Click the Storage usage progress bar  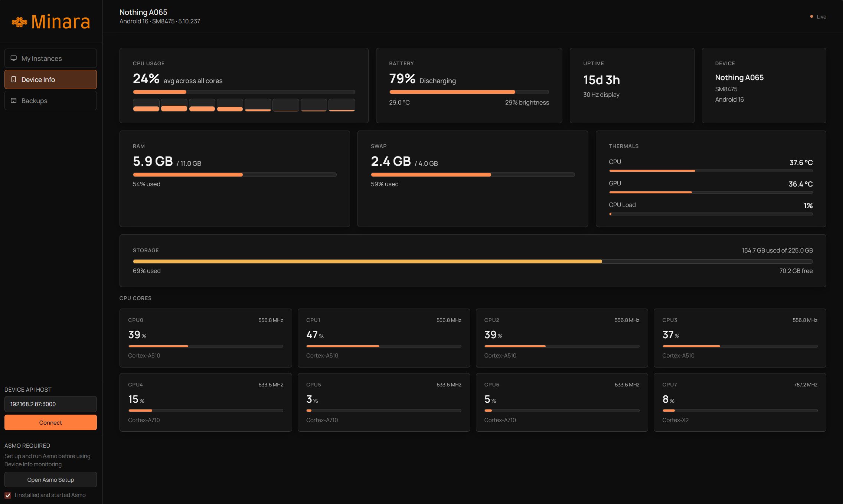[473, 261]
